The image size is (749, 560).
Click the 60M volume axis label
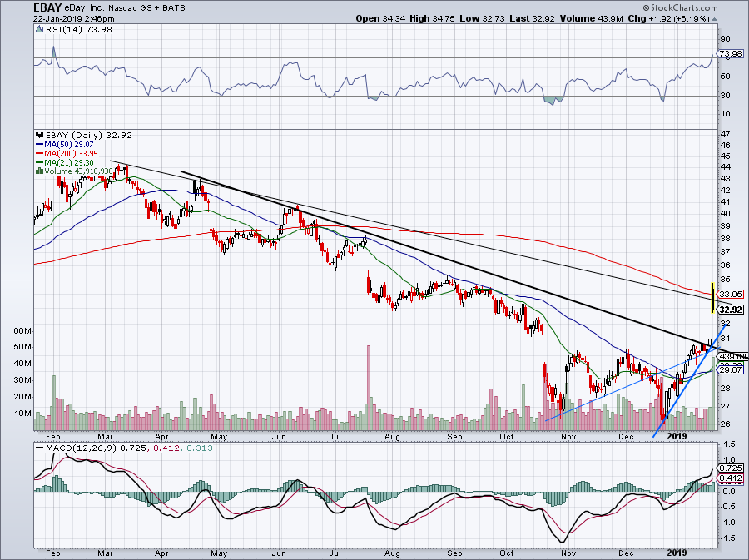[x=23, y=331]
